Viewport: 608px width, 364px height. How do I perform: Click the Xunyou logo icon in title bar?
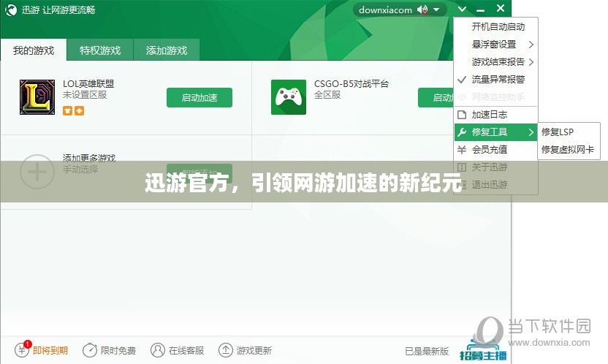coord(11,10)
